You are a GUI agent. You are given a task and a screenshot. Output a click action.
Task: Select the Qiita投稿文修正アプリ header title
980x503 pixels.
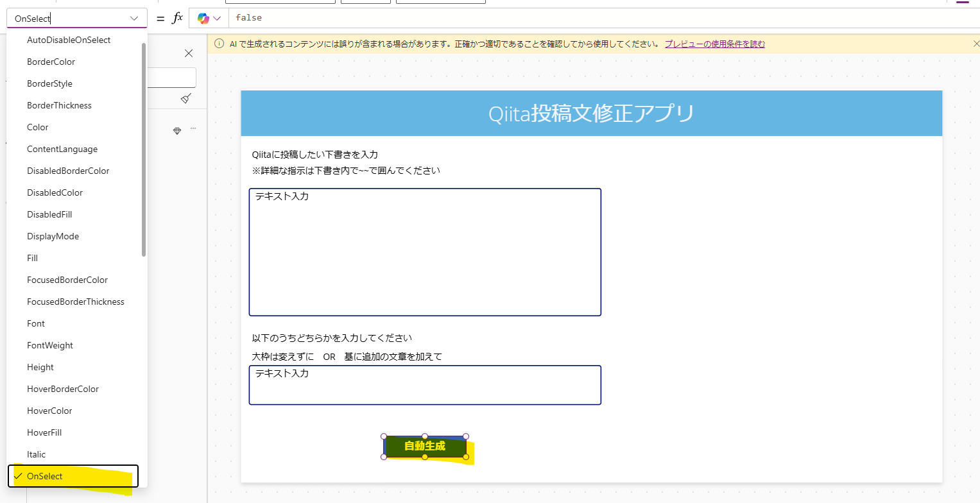tap(592, 114)
